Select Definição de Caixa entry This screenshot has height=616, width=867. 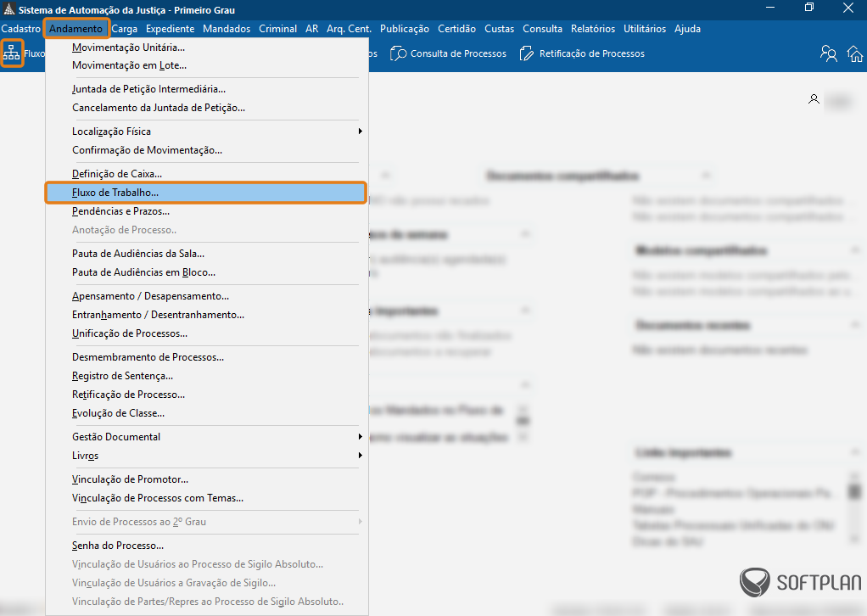click(x=207, y=174)
